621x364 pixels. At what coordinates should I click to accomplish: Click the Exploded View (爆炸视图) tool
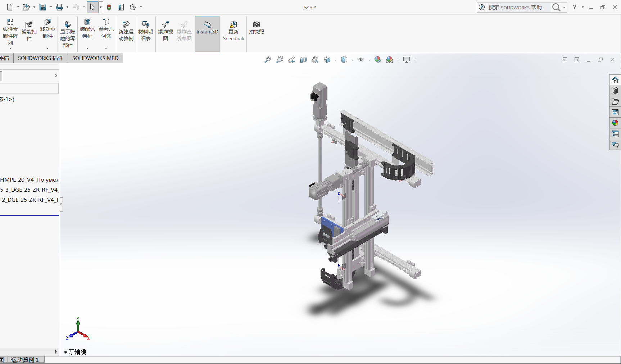point(165,31)
